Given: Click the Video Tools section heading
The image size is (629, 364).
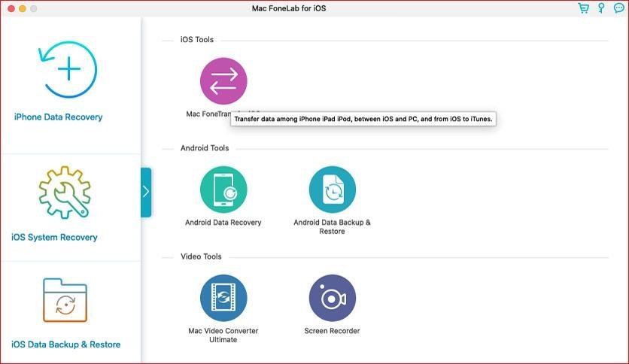Looking at the screenshot, I should tap(201, 256).
